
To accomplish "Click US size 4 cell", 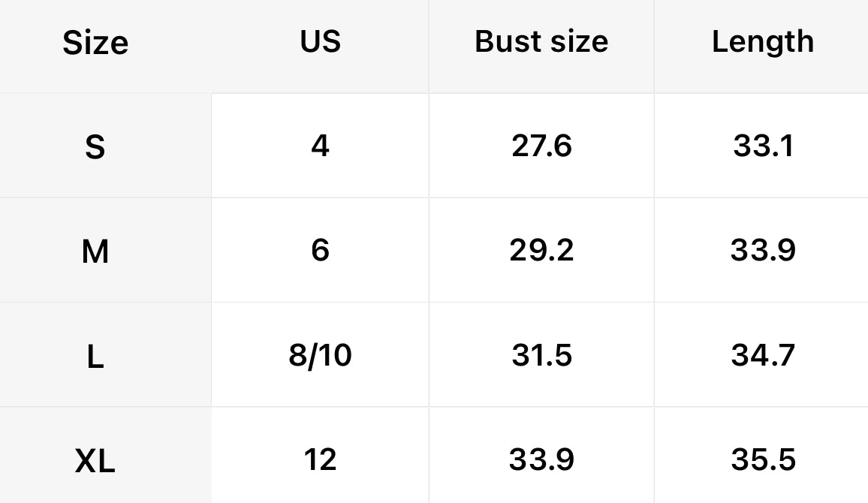I will click(321, 146).
